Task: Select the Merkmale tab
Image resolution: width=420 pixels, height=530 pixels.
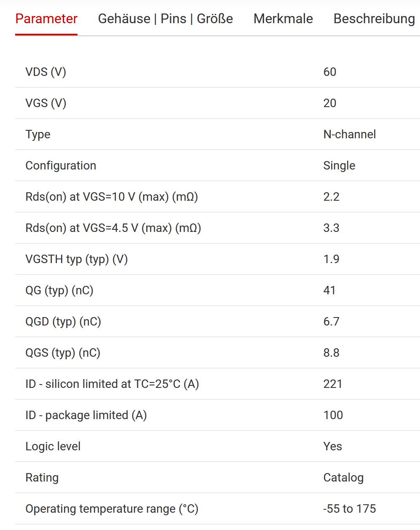Action: point(283,19)
